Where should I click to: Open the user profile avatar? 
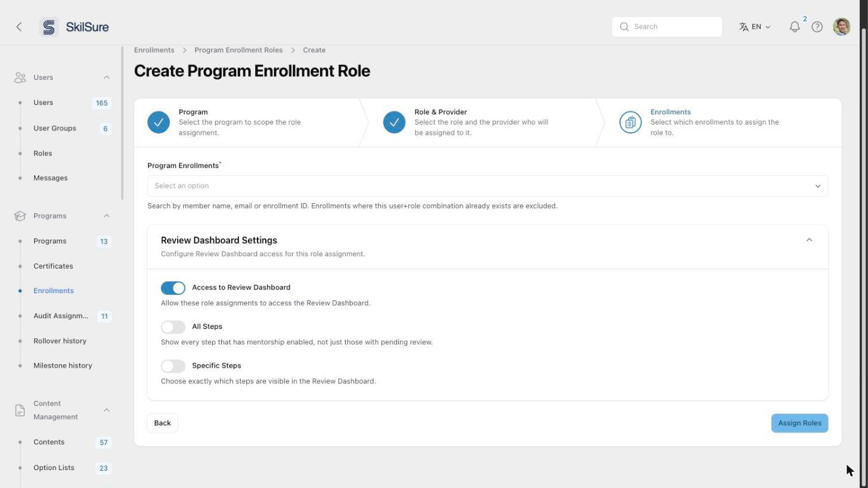tap(841, 27)
